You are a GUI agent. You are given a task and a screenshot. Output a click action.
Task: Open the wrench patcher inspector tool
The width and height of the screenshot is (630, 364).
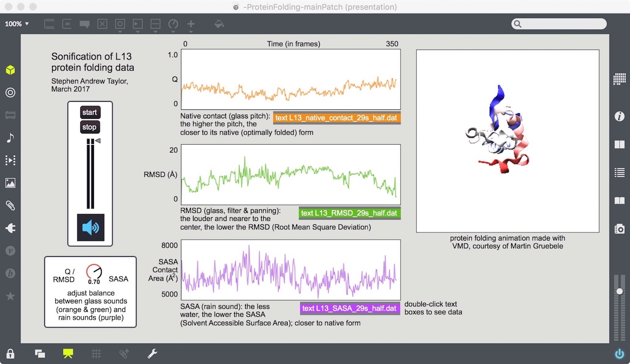point(152,353)
